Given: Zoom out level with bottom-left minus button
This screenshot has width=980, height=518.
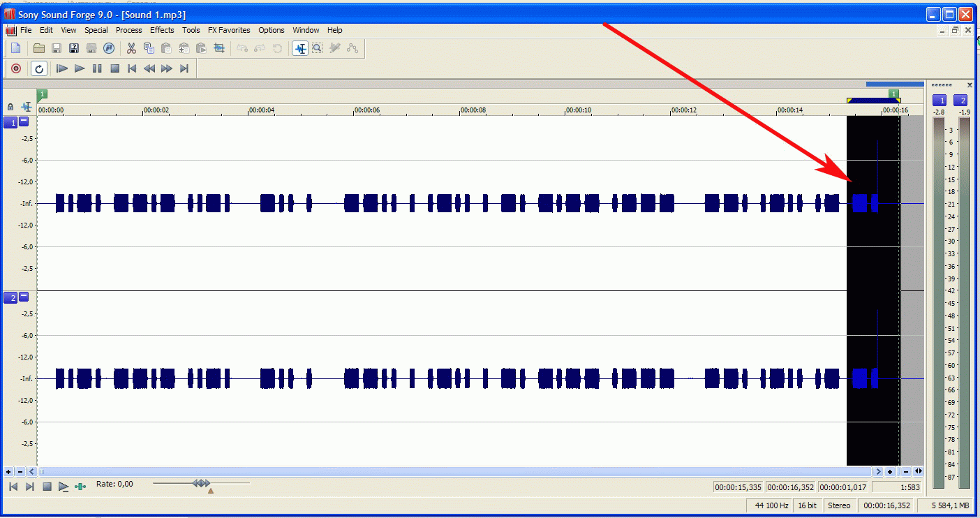Looking at the screenshot, I should click(20, 472).
